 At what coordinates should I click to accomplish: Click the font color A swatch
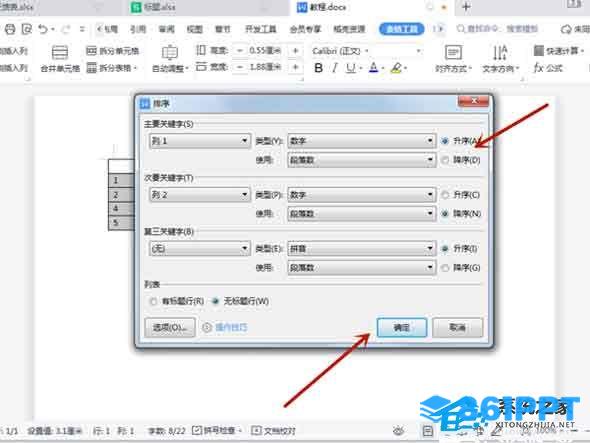pyautogui.click(x=373, y=68)
